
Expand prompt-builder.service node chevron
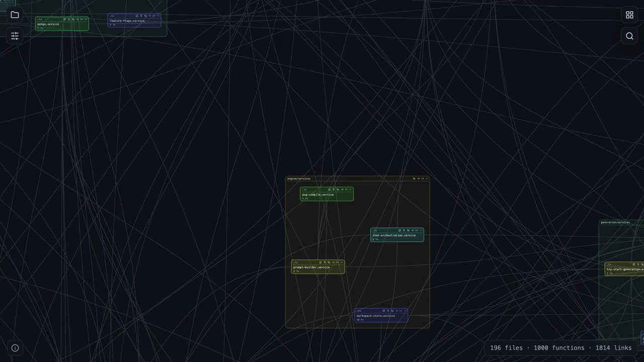tap(342, 262)
